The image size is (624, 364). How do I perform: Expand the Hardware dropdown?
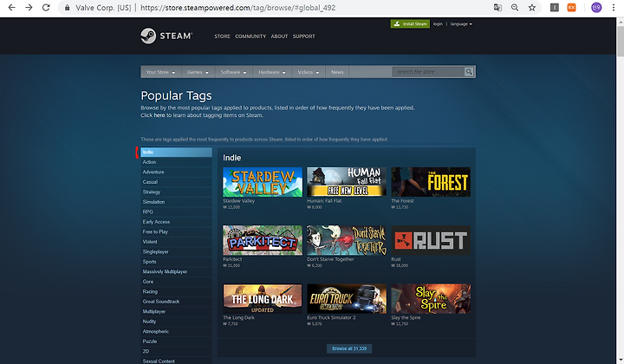coord(272,72)
